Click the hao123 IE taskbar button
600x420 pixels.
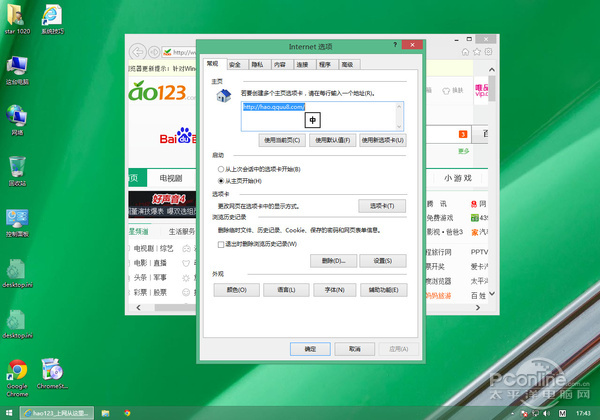pos(57,413)
